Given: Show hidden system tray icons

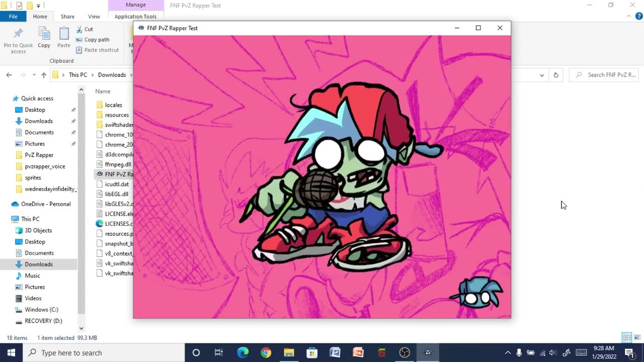Looking at the screenshot, I should [508, 352].
